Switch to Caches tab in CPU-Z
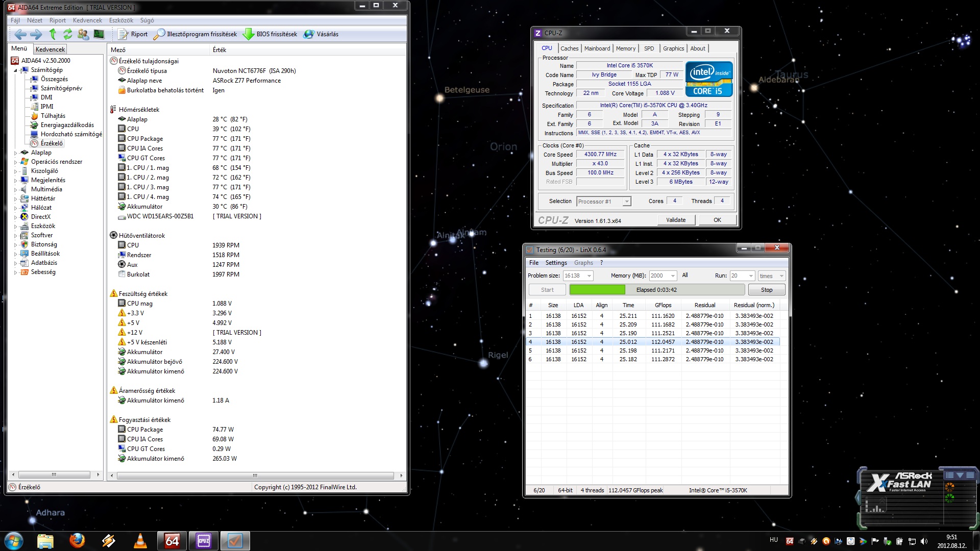This screenshot has height=551, width=980. click(x=569, y=48)
